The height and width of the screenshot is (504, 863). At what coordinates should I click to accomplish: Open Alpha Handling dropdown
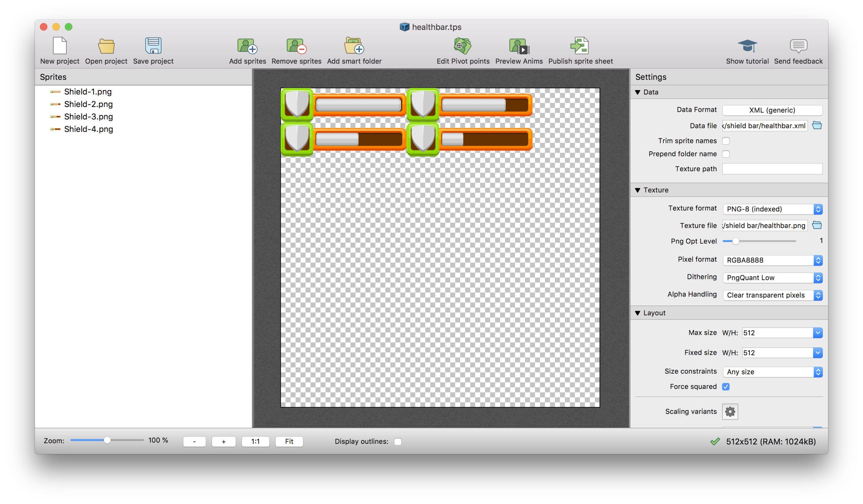click(x=773, y=295)
